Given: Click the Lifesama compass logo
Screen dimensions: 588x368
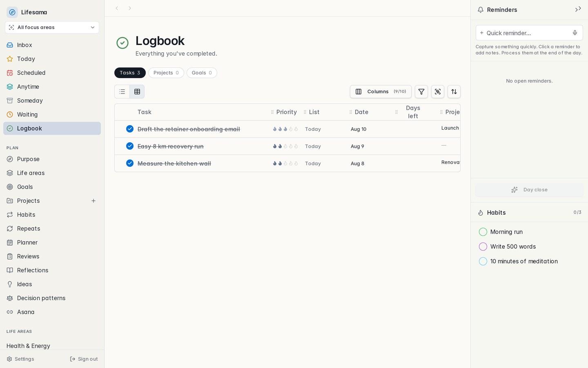Looking at the screenshot, I should click(x=12, y=12).
